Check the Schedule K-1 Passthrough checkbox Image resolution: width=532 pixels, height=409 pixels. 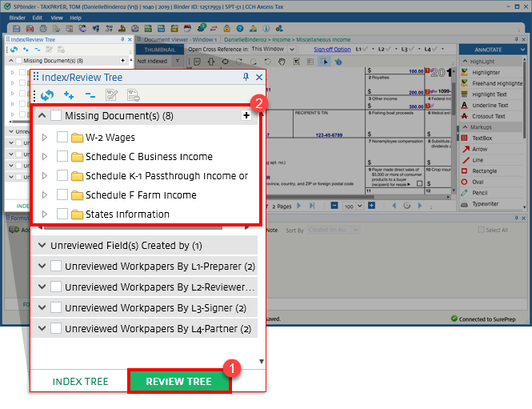62,175
